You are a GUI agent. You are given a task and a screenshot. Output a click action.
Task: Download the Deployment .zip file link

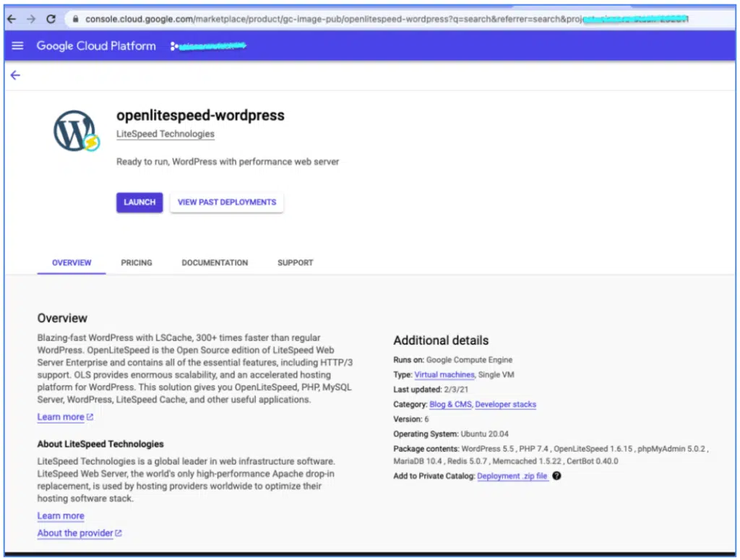(512, 476)
